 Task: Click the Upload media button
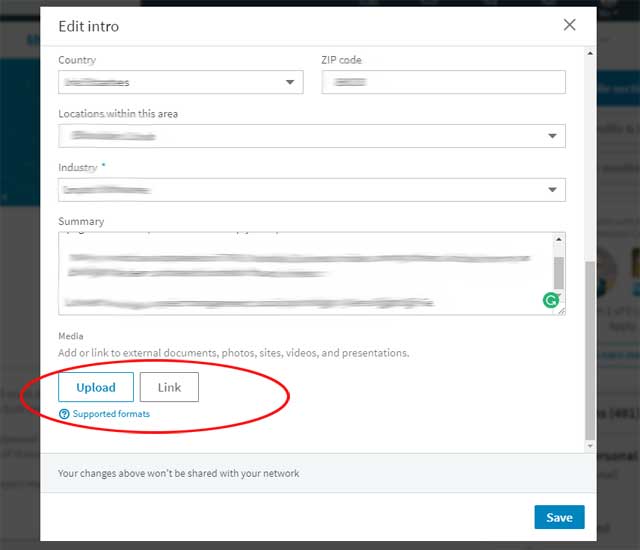[96, 387]
